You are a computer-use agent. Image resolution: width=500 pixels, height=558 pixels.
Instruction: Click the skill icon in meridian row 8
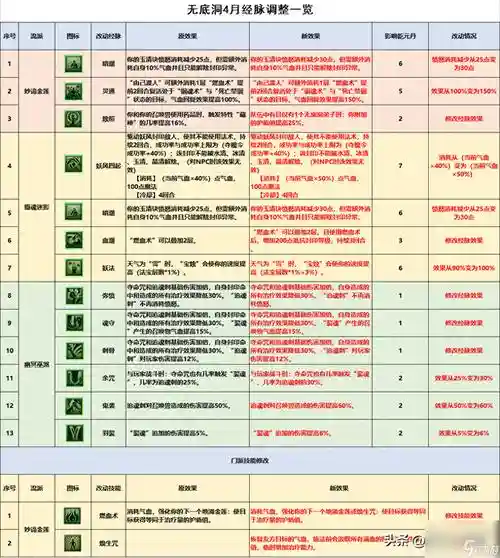point(74,296)
